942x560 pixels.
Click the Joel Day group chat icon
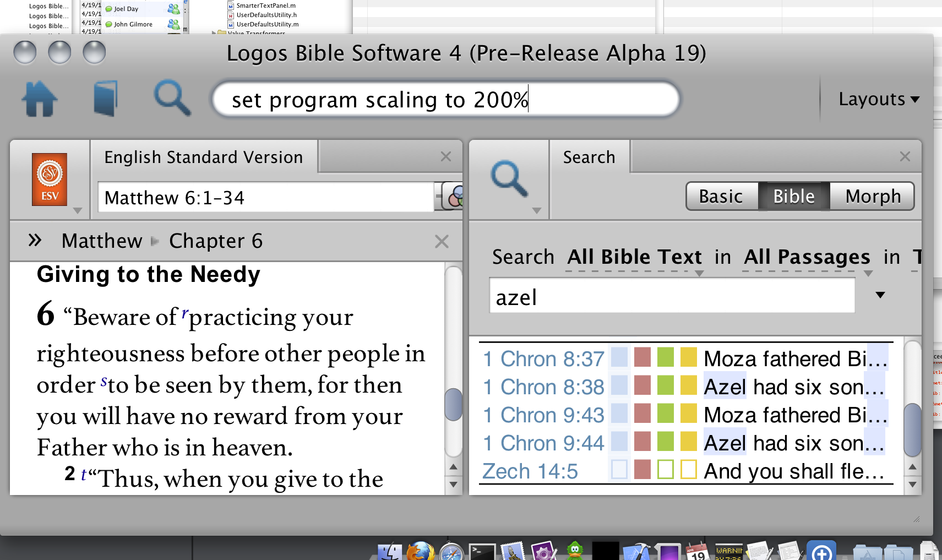(x=173, y=9)
